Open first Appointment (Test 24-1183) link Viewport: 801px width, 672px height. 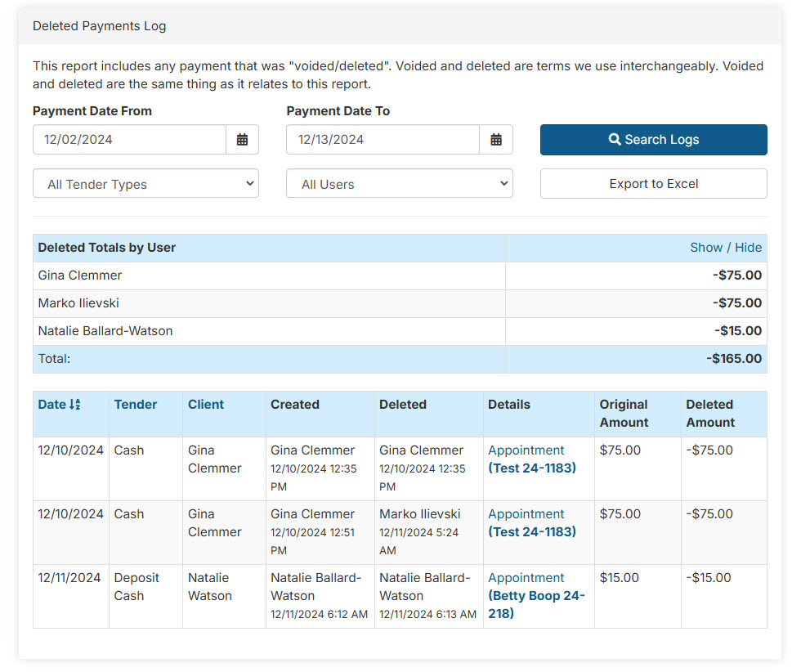pos(531,459)
